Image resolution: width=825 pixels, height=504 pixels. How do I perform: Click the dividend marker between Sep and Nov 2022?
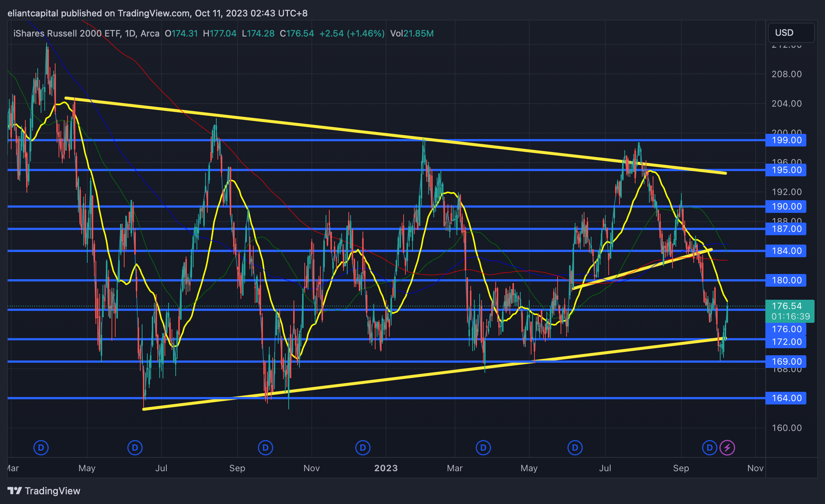[x=266, y=447]
